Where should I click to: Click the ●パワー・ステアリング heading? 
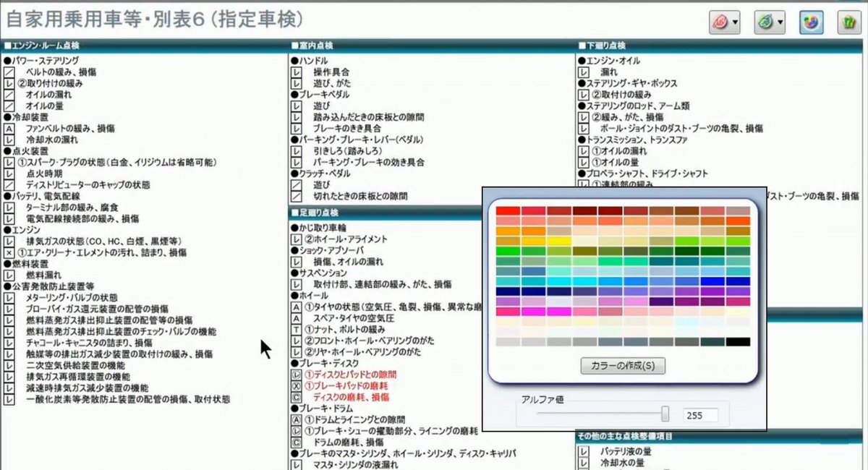pyautogui.click(x=41, y=61)
